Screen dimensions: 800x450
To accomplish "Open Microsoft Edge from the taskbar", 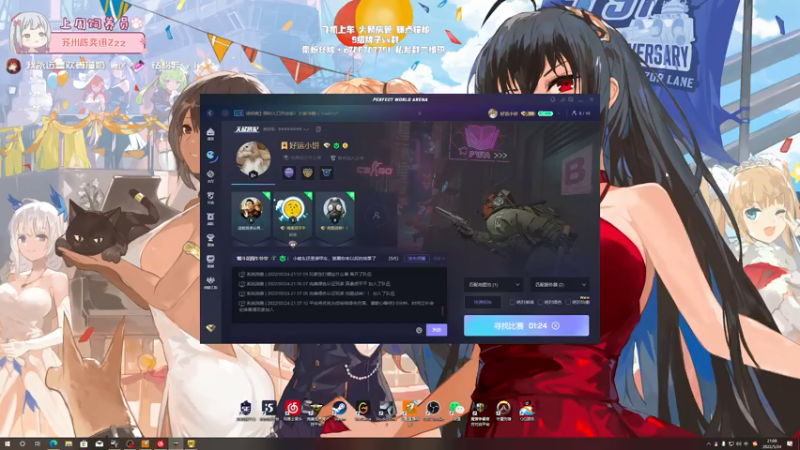I will 53,444.
